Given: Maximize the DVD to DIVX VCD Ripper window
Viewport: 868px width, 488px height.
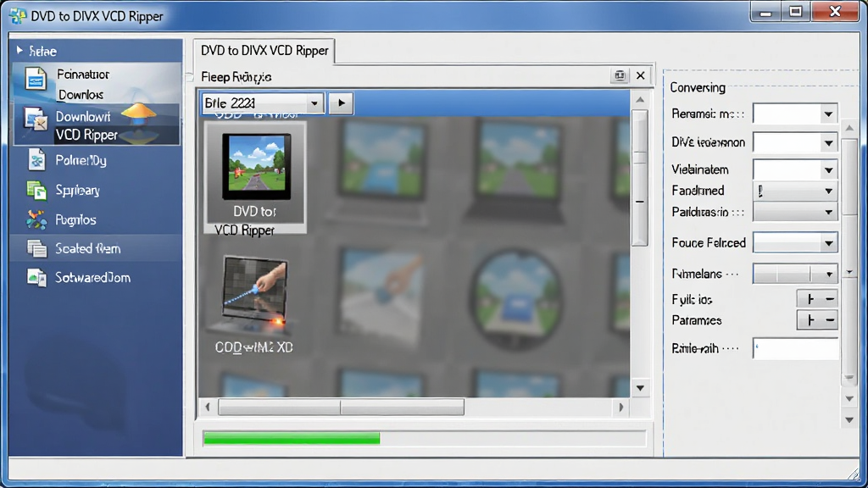Looking at the screenshot, I should click(x=795, y=12).
